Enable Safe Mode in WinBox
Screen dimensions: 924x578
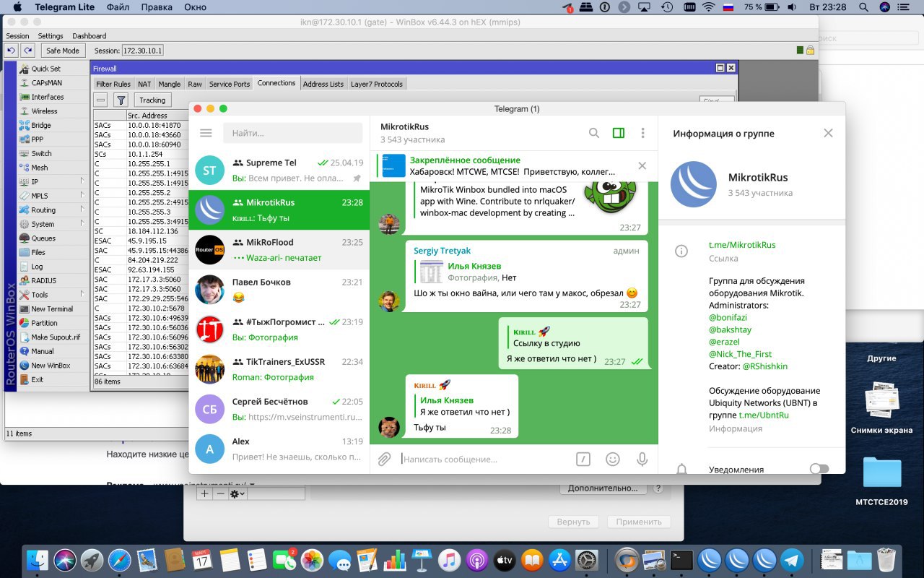(x=63, y=51)
